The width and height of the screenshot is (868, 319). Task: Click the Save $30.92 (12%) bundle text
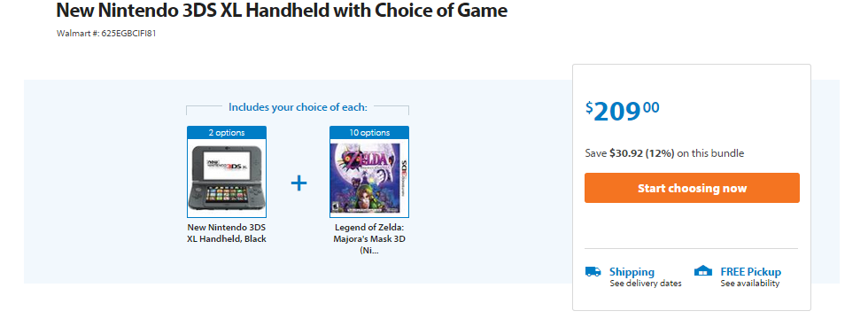point(664,153)
